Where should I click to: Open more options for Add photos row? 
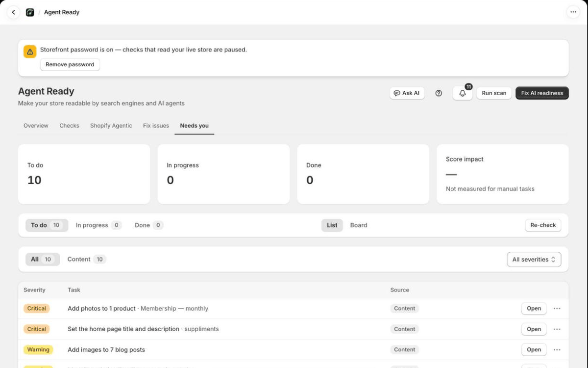[557, 309]
